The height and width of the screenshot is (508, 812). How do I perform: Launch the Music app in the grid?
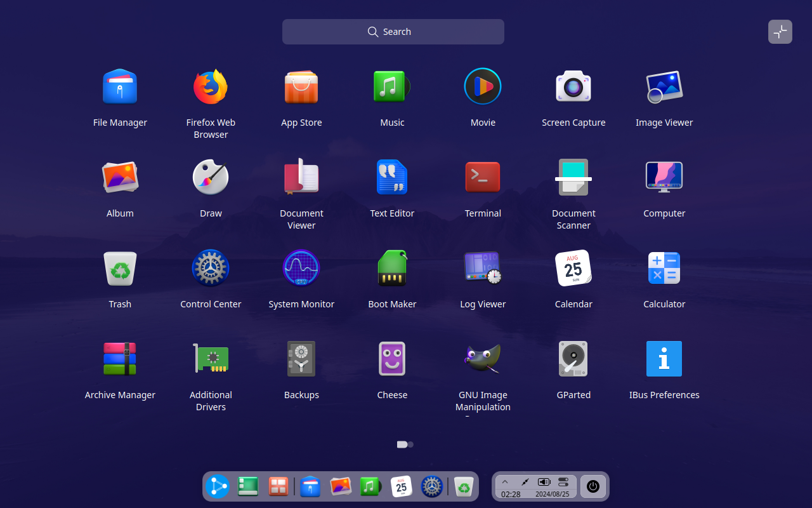392,86
